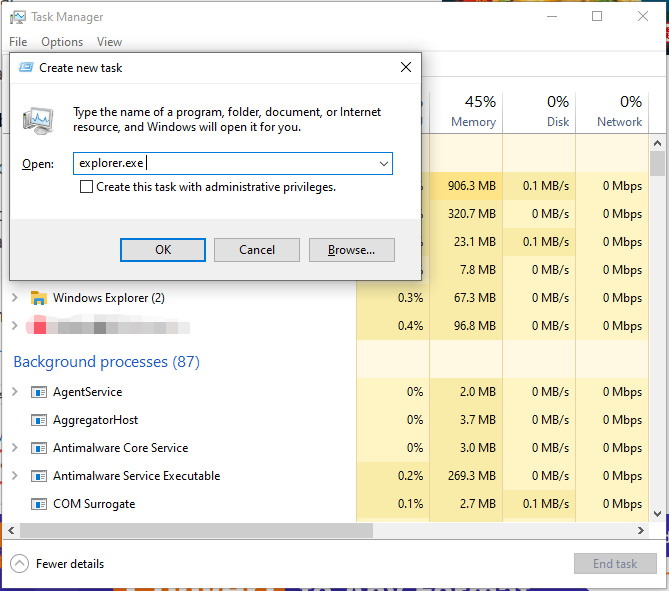Click vertical scrollbar up arrow
This screenshot has width=669, height=591.
point(657,143)
